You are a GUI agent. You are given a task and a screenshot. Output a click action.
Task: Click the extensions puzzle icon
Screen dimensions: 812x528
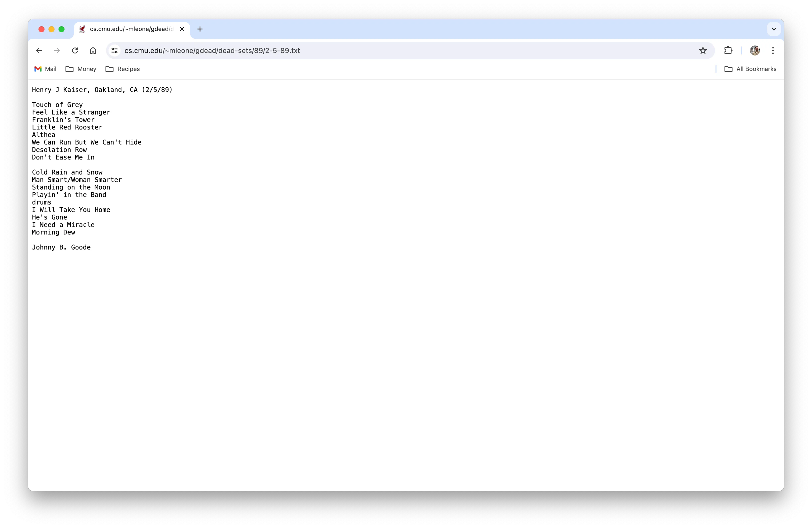[x=729, y=50]
